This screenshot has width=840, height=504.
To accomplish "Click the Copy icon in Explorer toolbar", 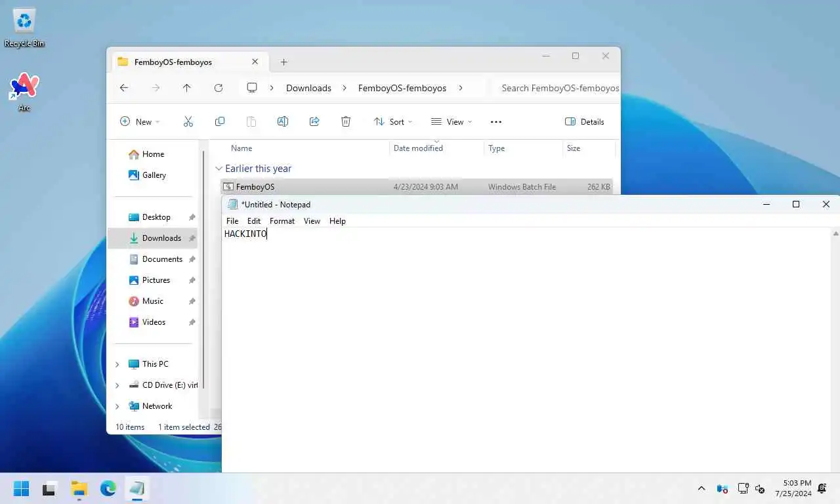I will [x=220, y=121].
